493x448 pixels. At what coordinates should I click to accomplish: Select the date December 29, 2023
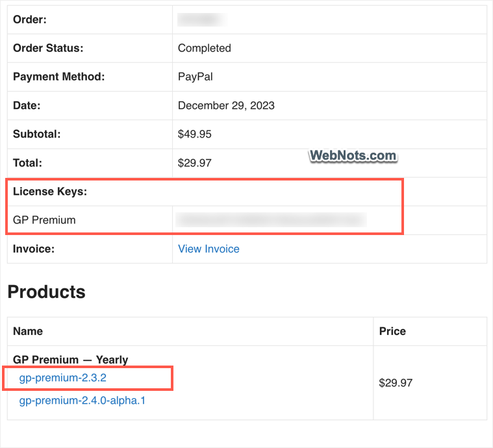tap(226, 105)
